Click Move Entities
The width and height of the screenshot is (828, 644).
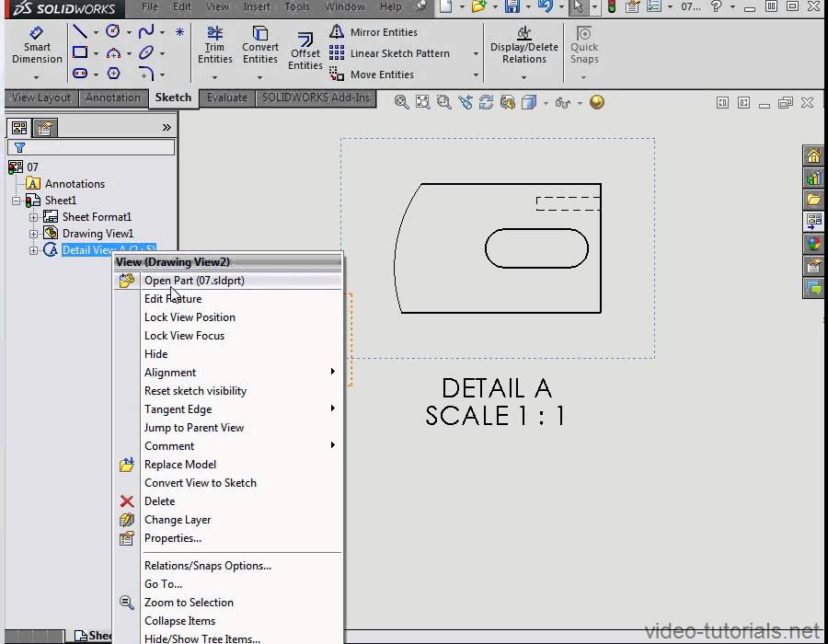[x=372, y=75]
